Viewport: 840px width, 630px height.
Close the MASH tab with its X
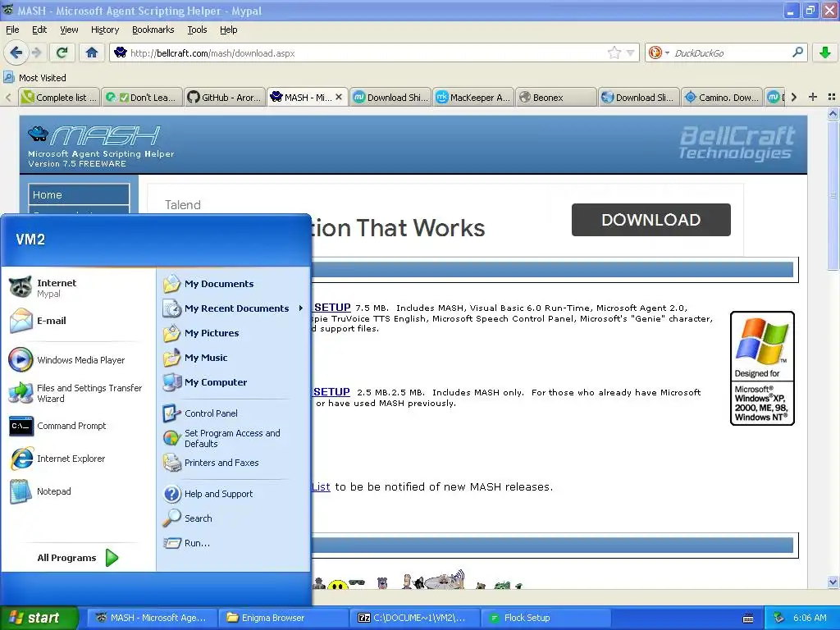[x=339, y=97]
